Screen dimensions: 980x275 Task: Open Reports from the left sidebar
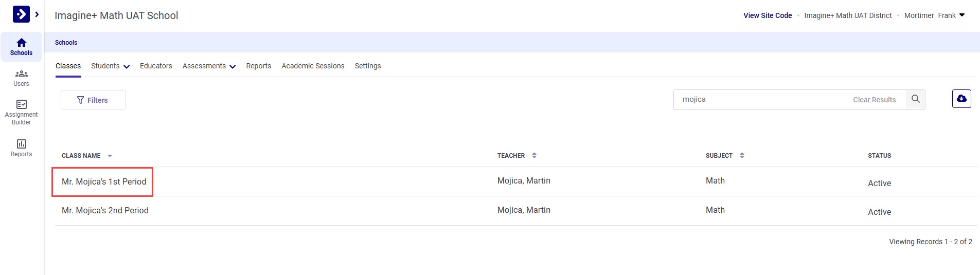coord(21,148)
